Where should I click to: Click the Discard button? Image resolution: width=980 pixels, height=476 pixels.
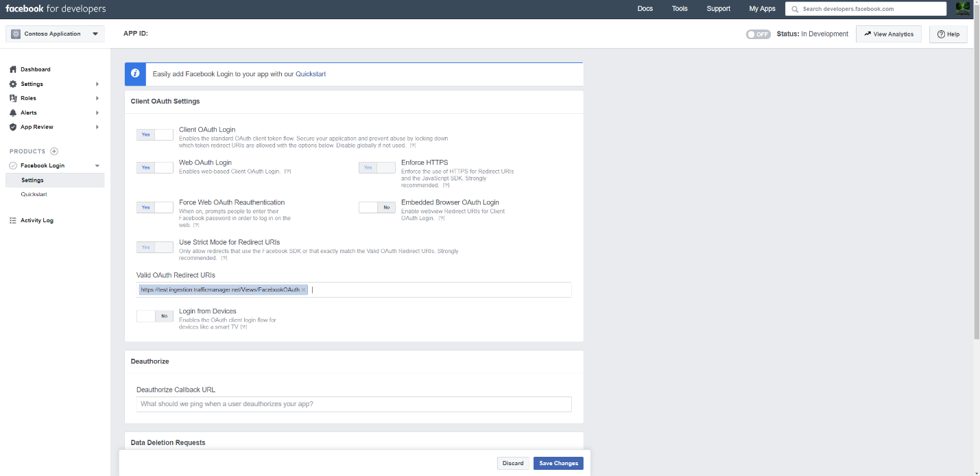tap(513, 463)
